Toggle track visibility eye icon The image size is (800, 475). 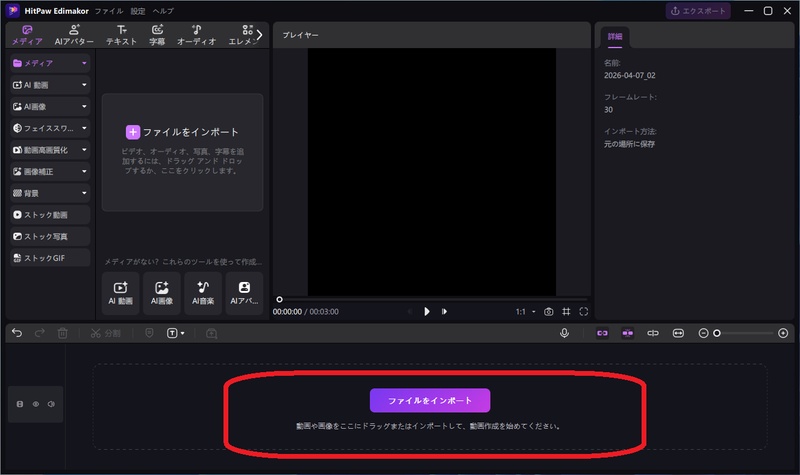[36, 404]
